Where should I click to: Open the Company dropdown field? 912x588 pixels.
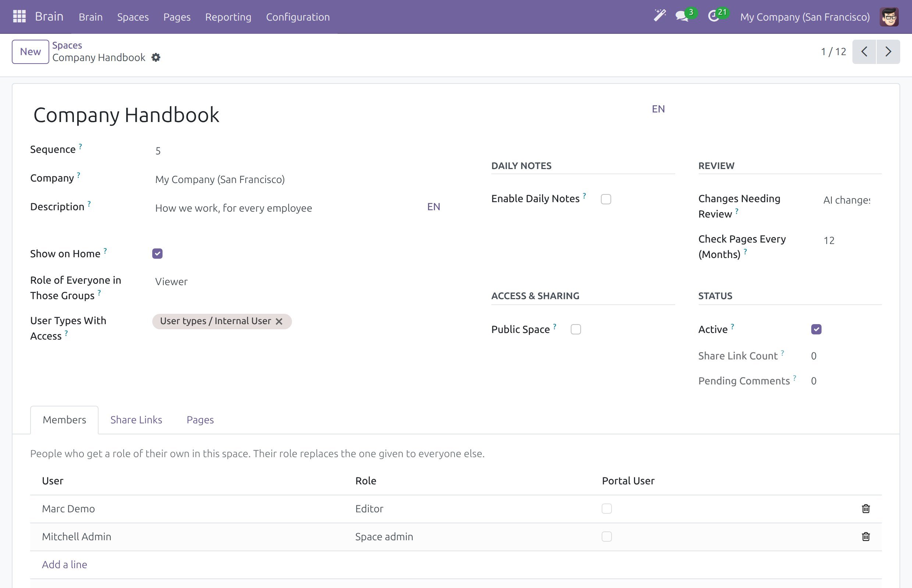(x=297, y=179)
